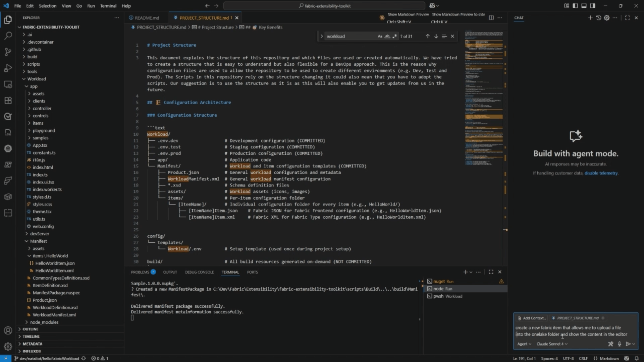The height and width of the screenshot is (362, 644).
Task: Open chat history clock icon
Action: [x=598, y=18]
